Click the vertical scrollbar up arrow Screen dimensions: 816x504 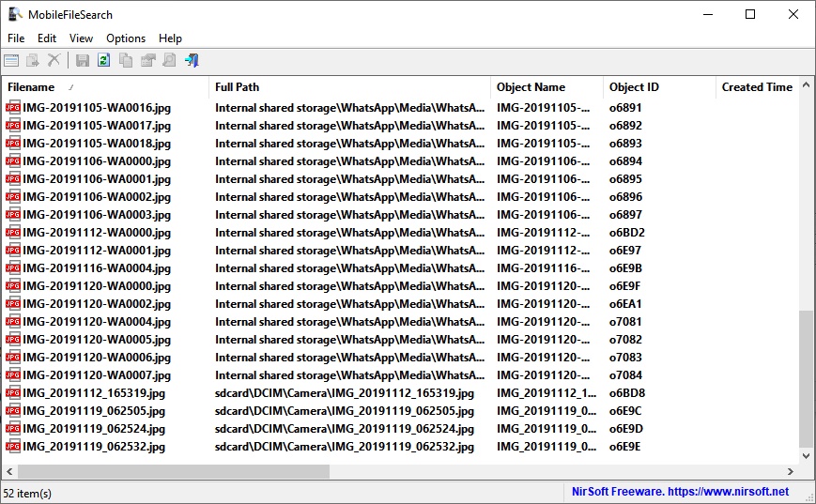pos(806,84)
